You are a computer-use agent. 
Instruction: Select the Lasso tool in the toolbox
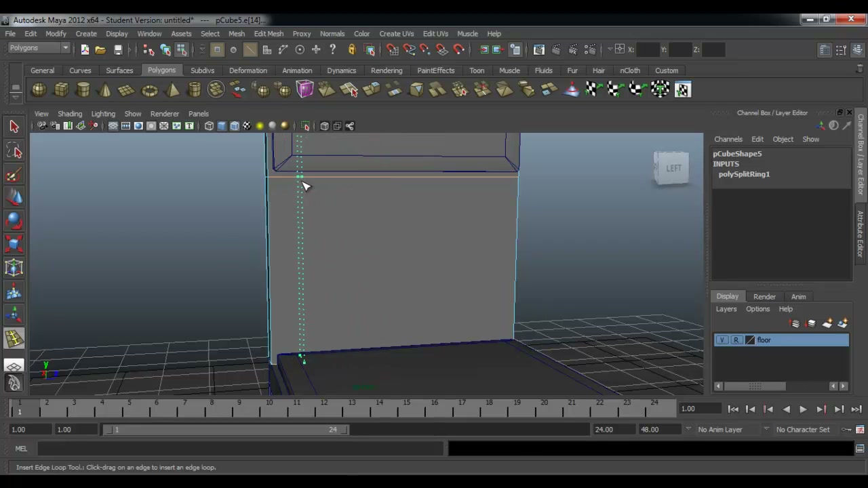click(x=14, y=151)
